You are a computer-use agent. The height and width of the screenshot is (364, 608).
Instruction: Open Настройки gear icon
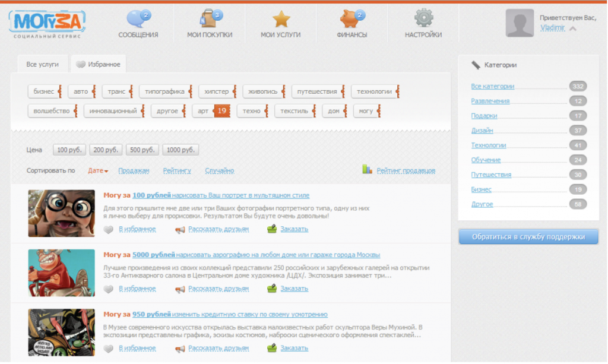[x=423, y=18]
